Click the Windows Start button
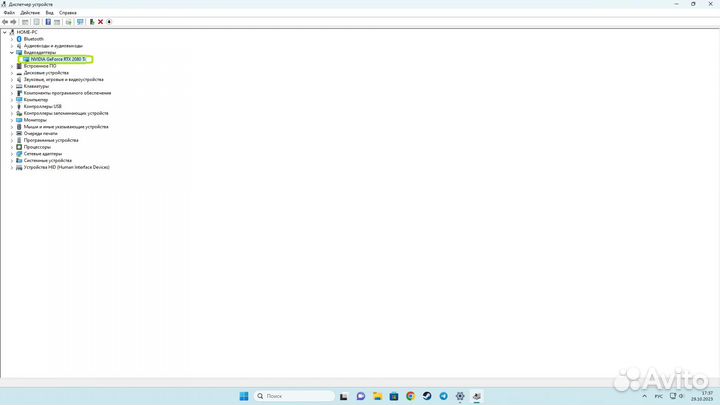This screenshot has width=720, height=405. tap(244, 396)
